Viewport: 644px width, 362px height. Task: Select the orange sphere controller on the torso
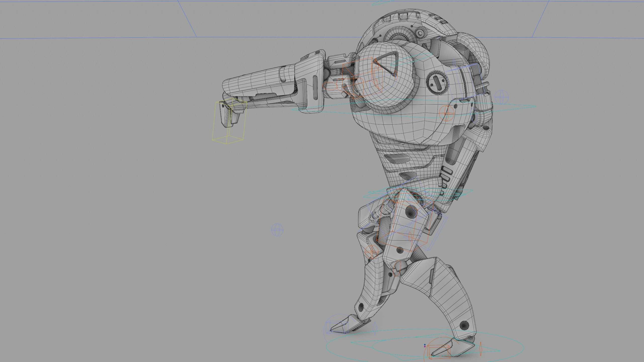447,113
